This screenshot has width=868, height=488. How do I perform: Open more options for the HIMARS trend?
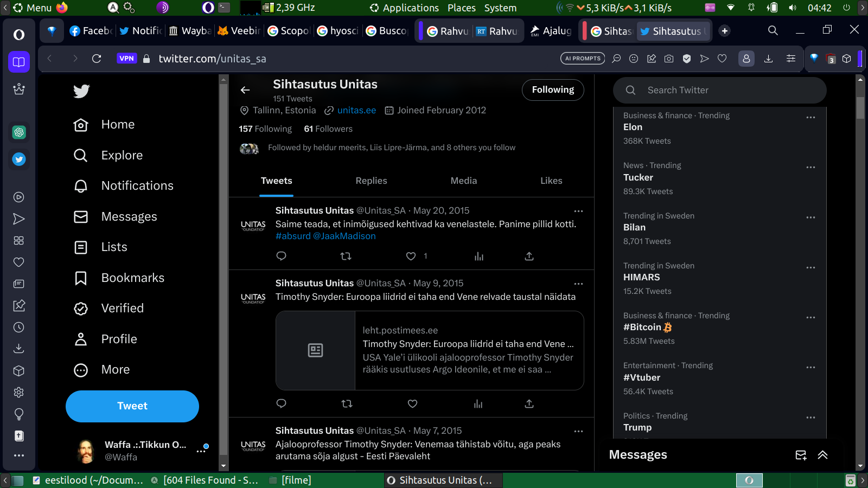click(x=810, y=267)
